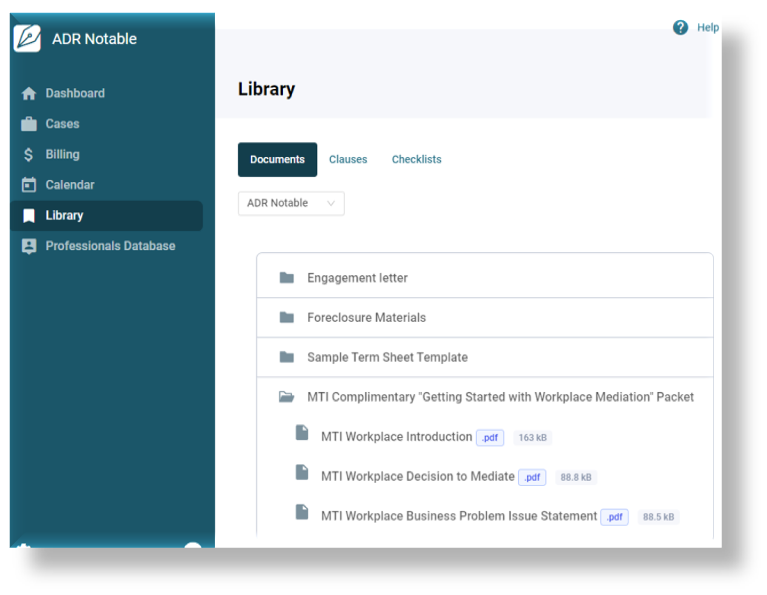This screenshot has height=595, width=767.
Task: Expand the Engagement letter folder
Action: tap(357, 278)
